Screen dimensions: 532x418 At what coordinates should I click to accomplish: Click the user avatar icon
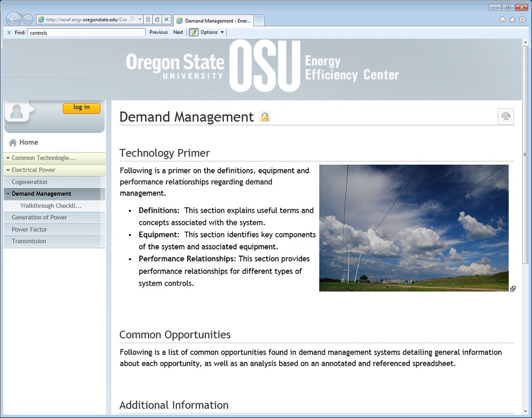pos(17,111)
